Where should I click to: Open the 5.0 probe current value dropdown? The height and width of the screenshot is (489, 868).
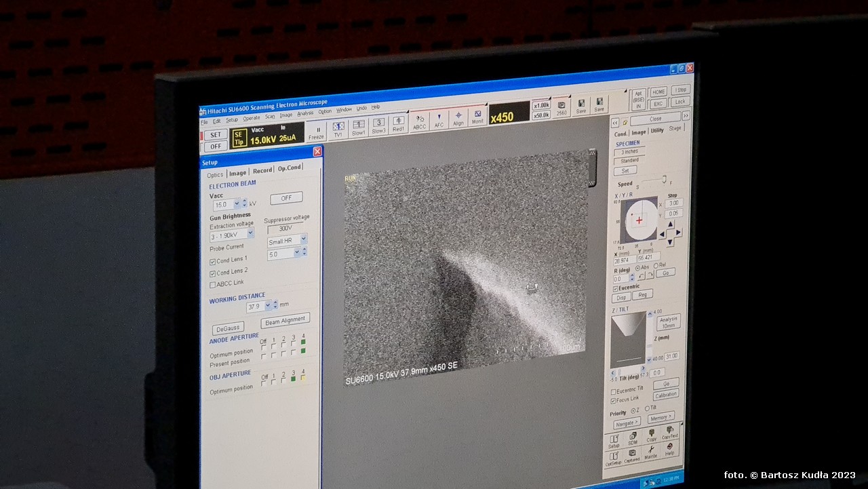pos(297,253)
